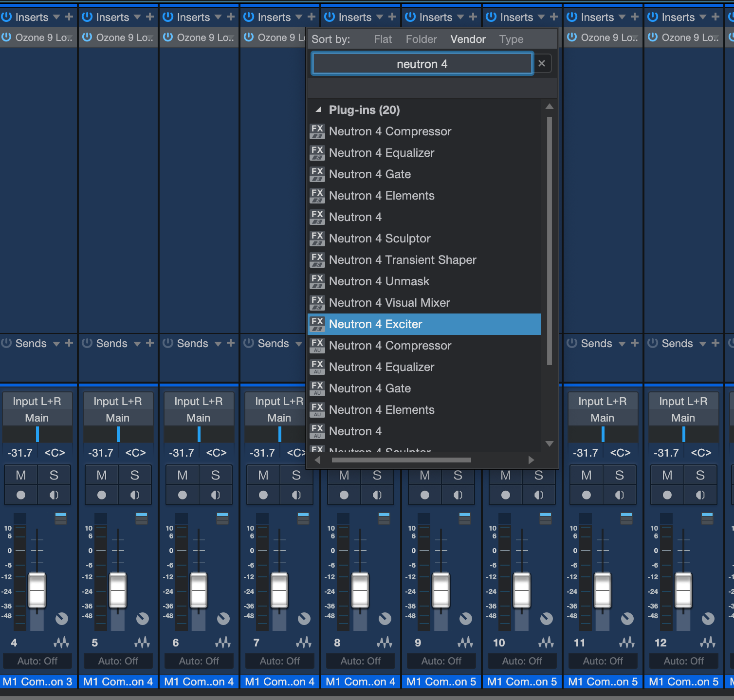The width and height of the screenshot is (734, 700).
Task: Toggle Inserts power on channel 11
Action: 572,17
